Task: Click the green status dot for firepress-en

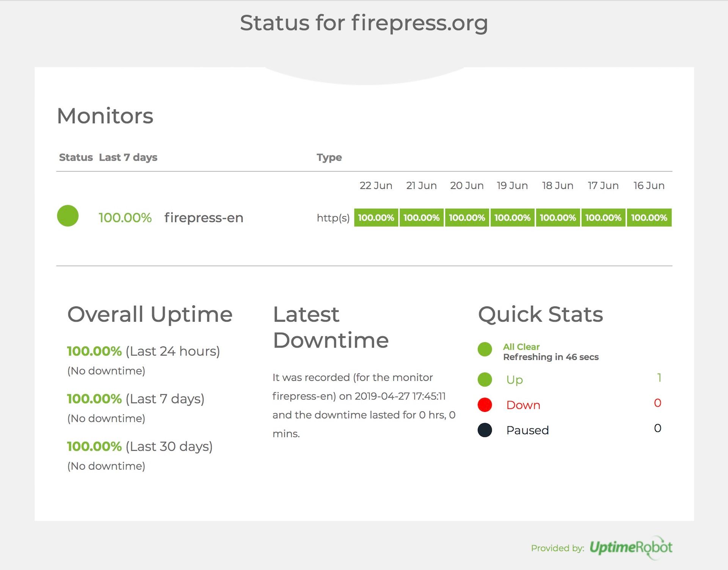Action: click(x=68, y=216)
